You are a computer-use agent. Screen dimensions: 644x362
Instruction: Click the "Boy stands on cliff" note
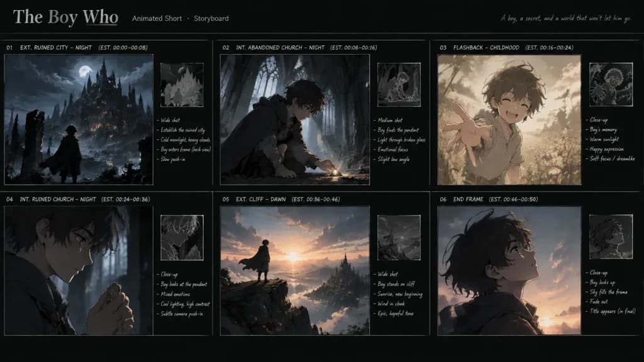coord(396,284)
